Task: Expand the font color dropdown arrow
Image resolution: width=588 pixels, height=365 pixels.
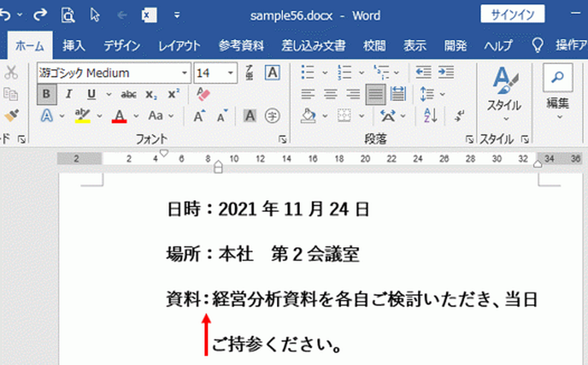Action: 136,116
